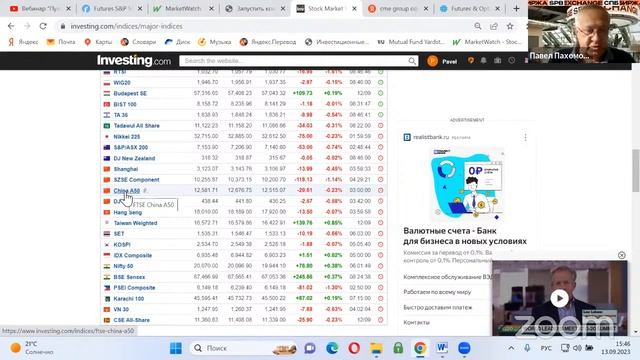The height and width of the screenshot is (360, 640).
Task: Reload the investing.com page
Action: coord(43,26)
